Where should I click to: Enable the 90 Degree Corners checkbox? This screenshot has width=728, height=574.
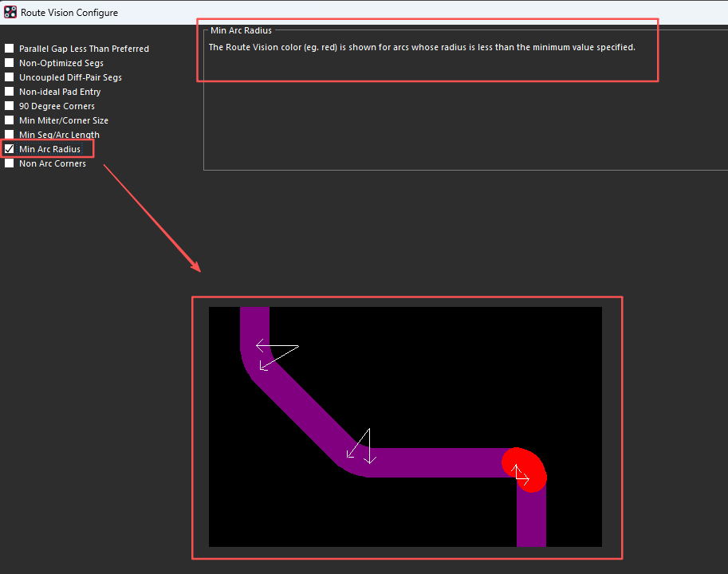coord(10,106)
